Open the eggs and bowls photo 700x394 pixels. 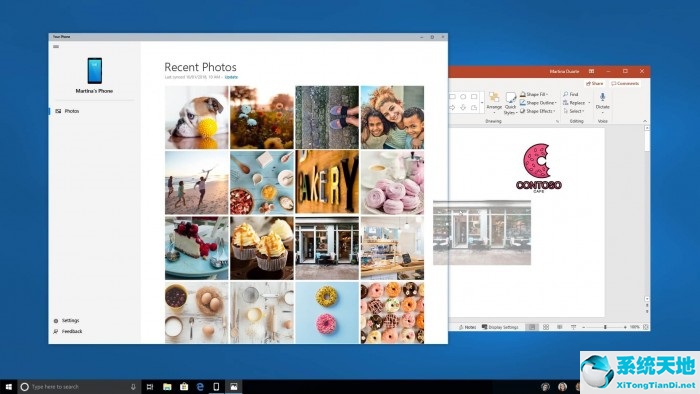pyautogui.click(x=196, y=312)
